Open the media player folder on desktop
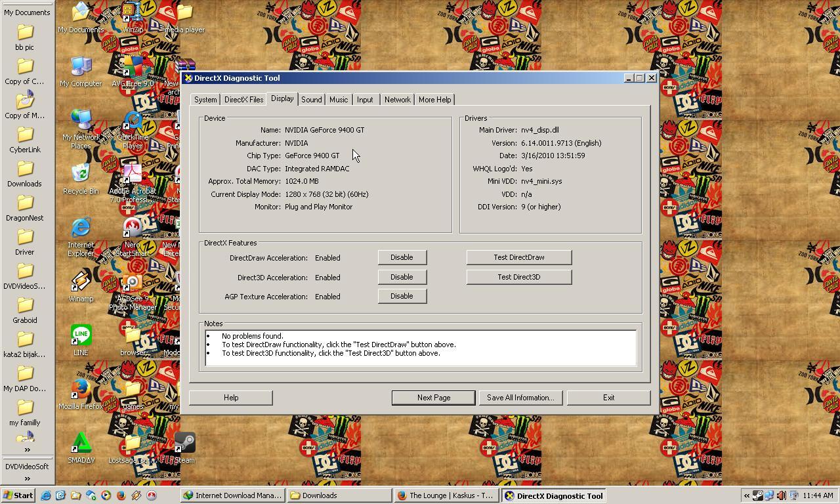Image resolution: width=840 pixels, height=504 pixels. pyautogui.click(x=184, y=18)
